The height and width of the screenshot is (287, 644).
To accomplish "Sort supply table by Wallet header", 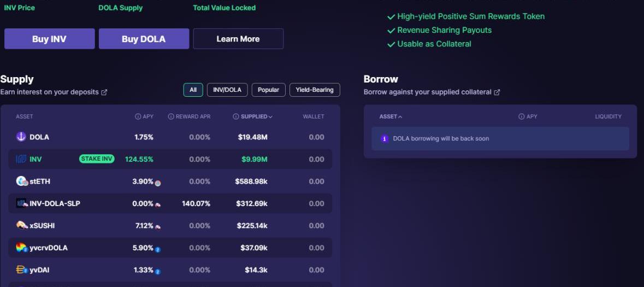I will [314, 116].
